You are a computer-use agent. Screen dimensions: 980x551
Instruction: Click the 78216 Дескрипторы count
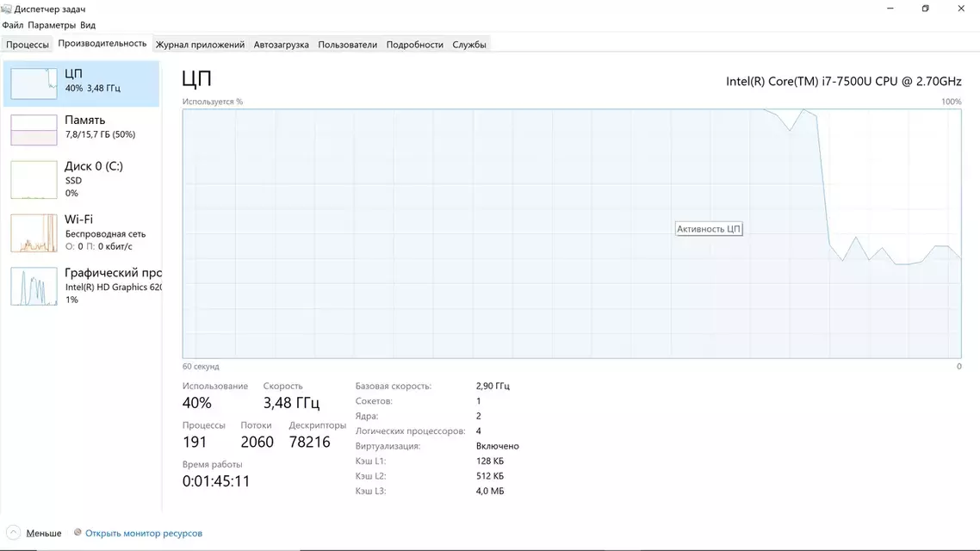point(309,443)
